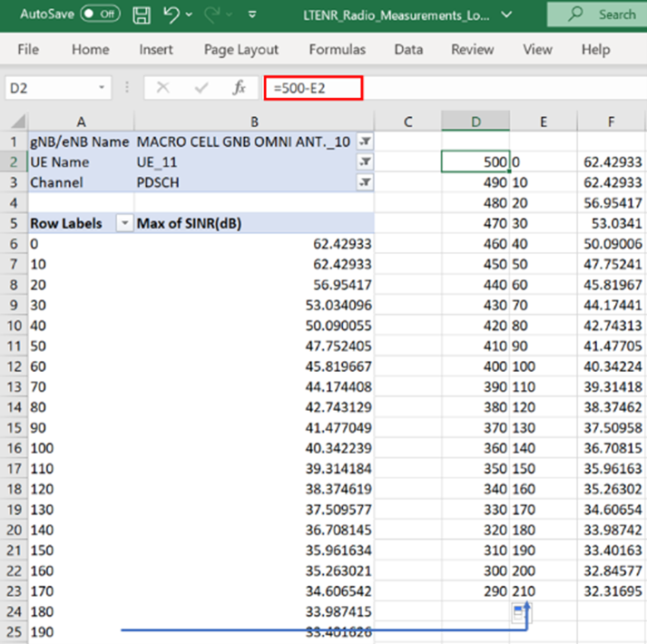Viewport: 647px width, 644px height.
Task: Open the Formulas ribbon tab
Action: click(337, 49)
